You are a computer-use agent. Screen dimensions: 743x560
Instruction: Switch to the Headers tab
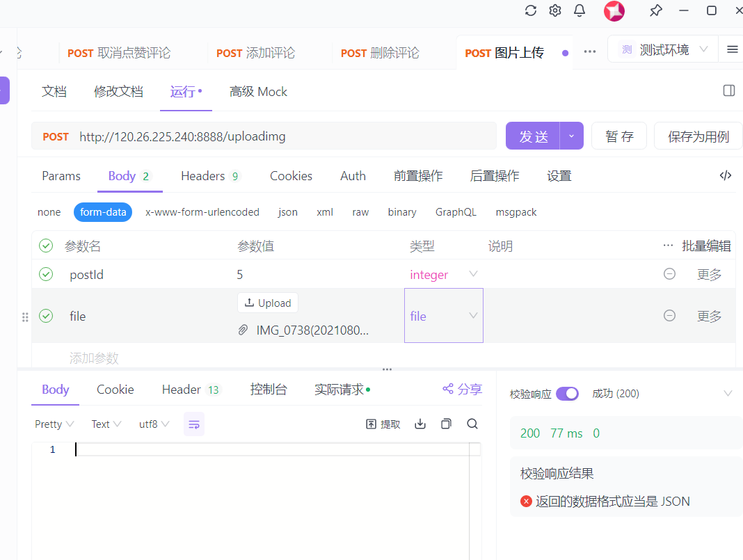(x=209, y=176)
